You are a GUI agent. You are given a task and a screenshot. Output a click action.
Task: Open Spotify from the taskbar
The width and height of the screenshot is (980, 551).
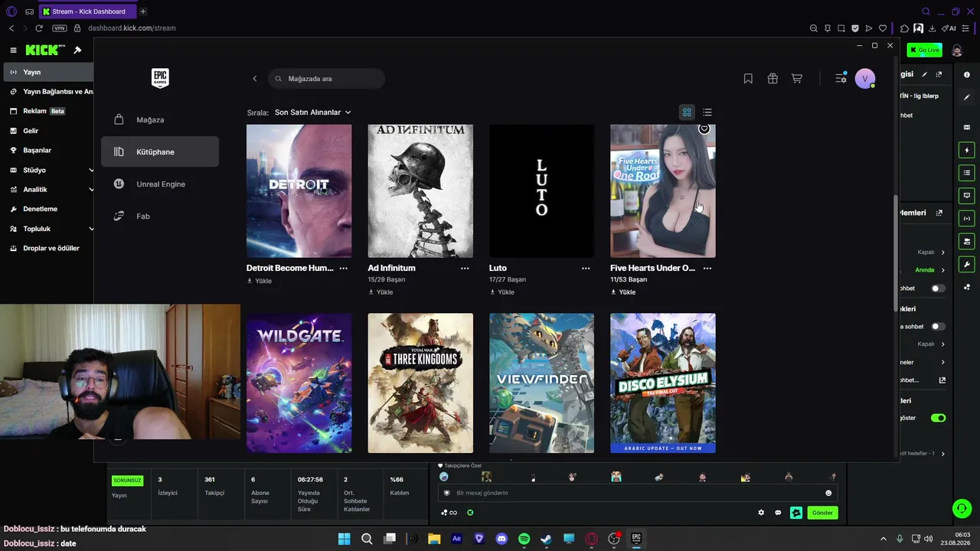pyautogui.click(x=524, y=539)
